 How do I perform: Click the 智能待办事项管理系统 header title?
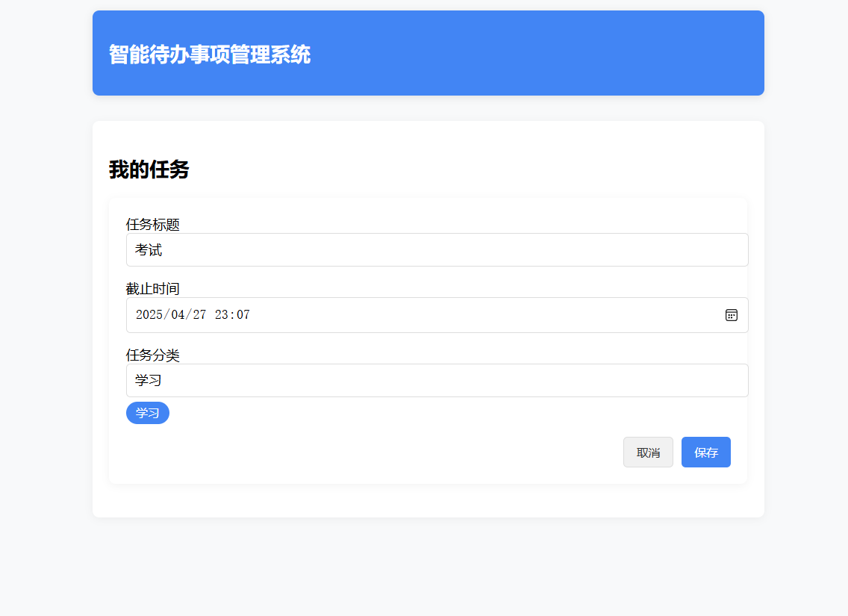[210, 54]
